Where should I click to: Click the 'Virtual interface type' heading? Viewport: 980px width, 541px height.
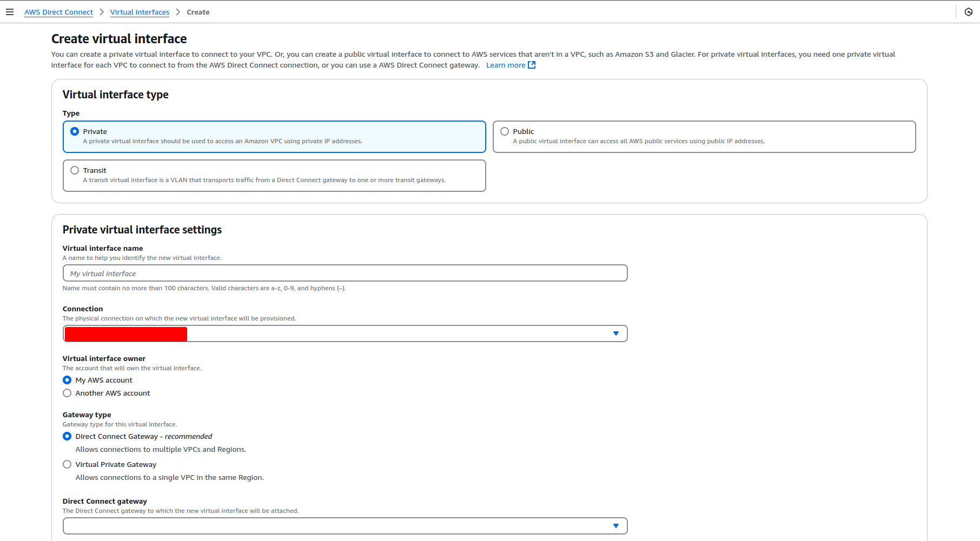tap(116, 95)
